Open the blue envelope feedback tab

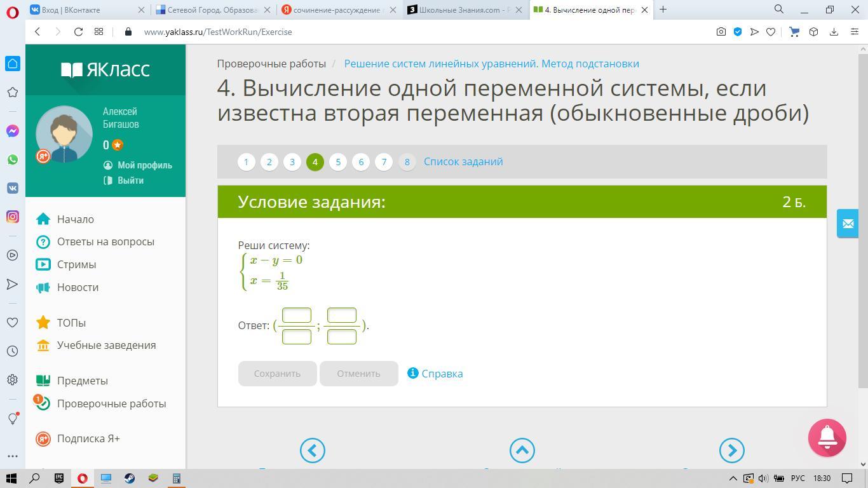tap(848, 224)
